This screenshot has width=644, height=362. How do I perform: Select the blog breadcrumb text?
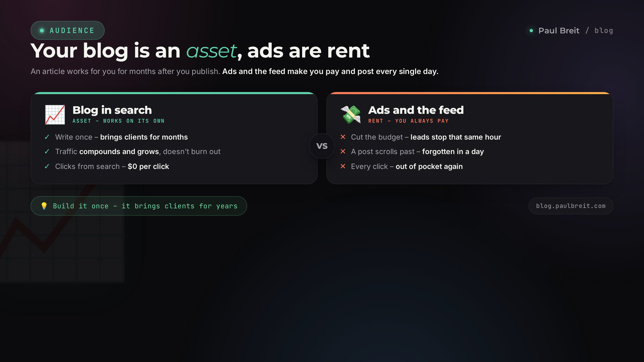click(x=604, y=31)
